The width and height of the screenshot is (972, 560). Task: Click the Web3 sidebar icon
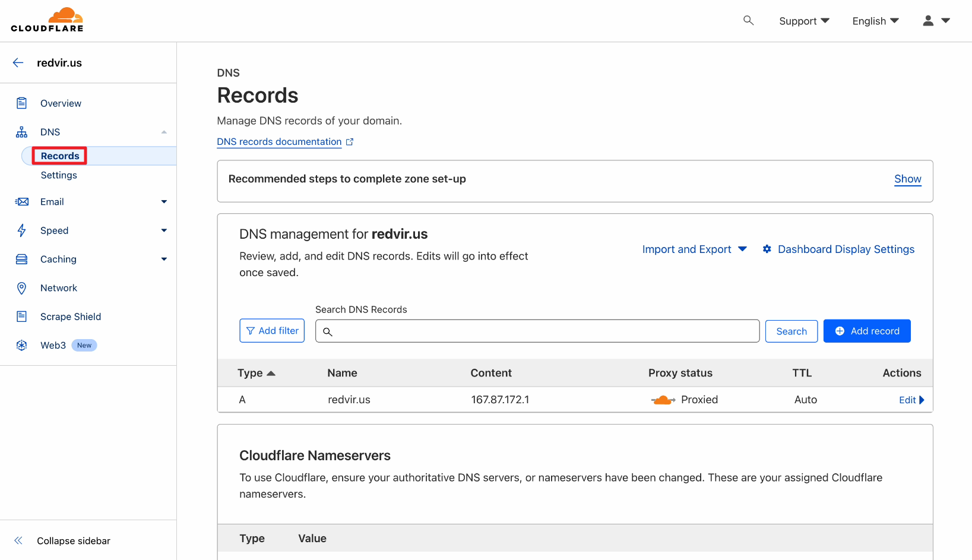click(x=22, y=346)
